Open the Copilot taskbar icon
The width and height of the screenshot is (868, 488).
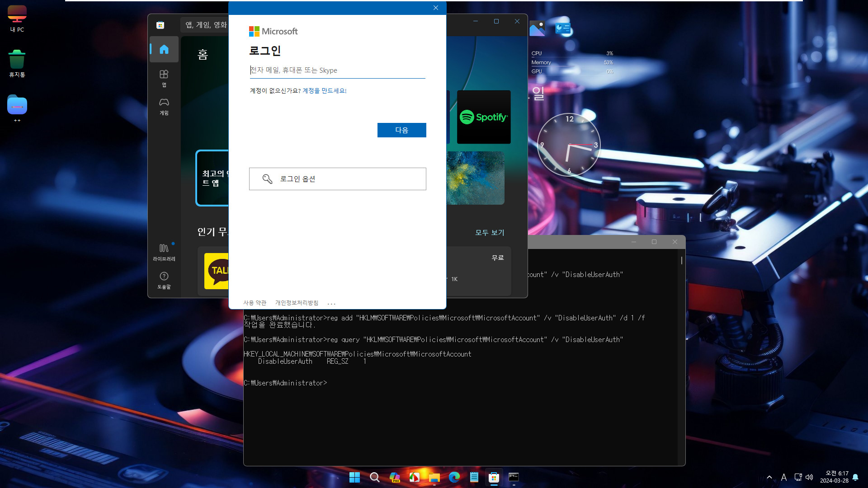tap(395, 477)
